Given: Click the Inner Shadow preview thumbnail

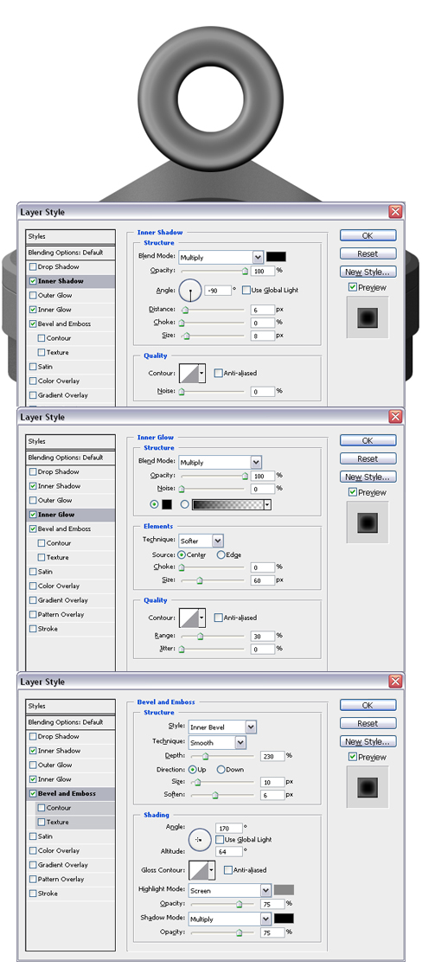Looking at the screenshot, I should (x=368, y=317).
